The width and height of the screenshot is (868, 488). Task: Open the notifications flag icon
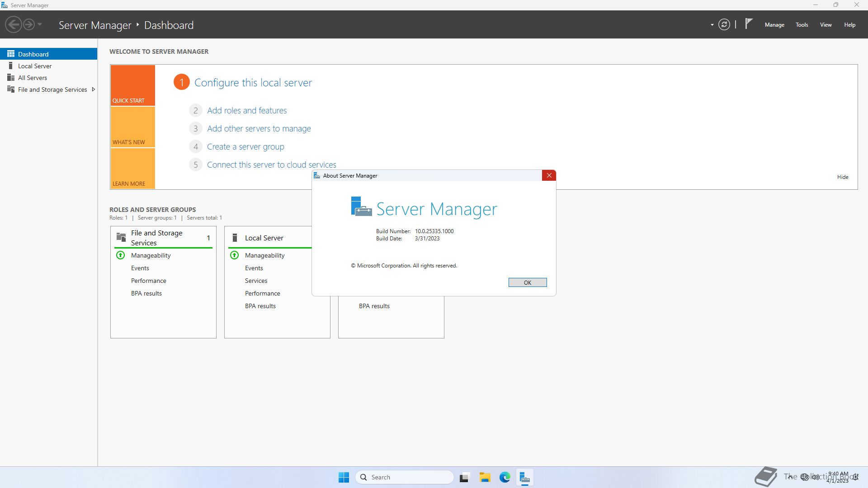[749, 24]
